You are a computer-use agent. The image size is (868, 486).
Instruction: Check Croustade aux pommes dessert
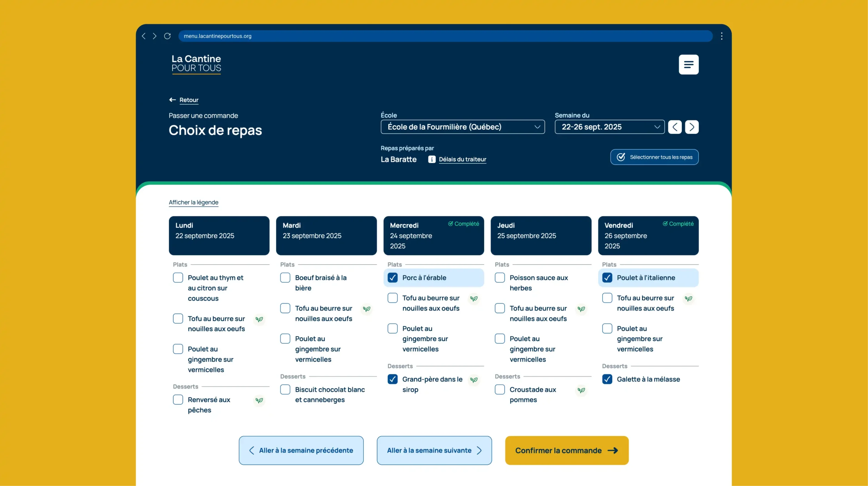pyautogui.click(x=500, y=390)
